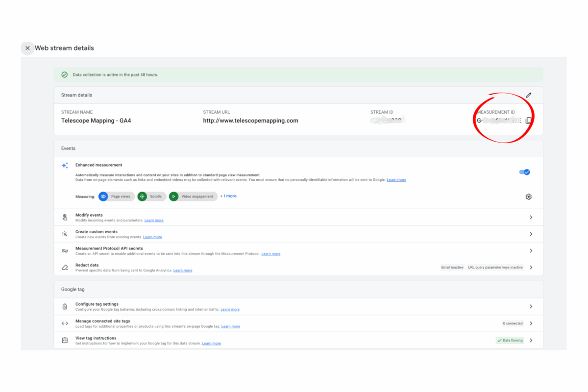
Task: Close the Web stream details panel
Action: tap(27, 48)
